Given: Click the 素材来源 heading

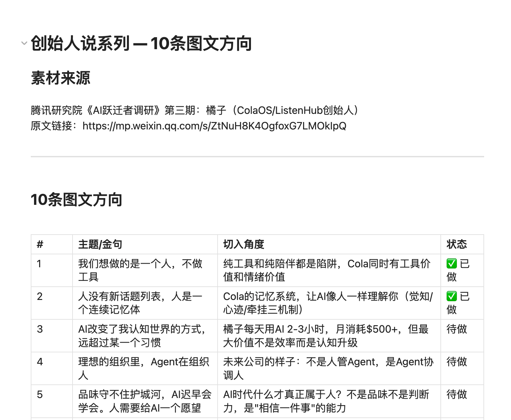Looking at the screenshot, I should [x=61, y=78].
